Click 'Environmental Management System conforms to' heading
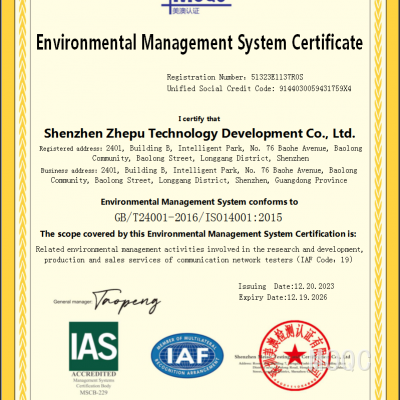400x400 pixels. coord(199,202)
